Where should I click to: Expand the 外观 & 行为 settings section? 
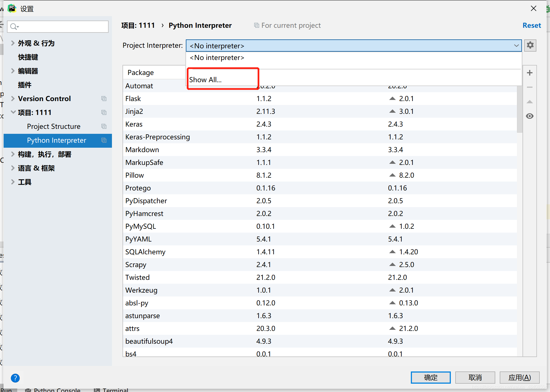coord(12,43)
